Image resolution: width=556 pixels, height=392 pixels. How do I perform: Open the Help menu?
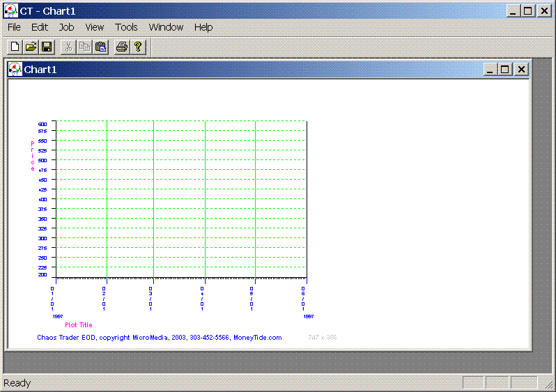[x=203, y=27]
